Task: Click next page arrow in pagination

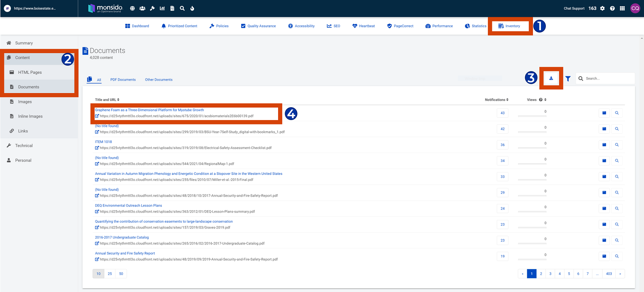Action: point(620,274)
